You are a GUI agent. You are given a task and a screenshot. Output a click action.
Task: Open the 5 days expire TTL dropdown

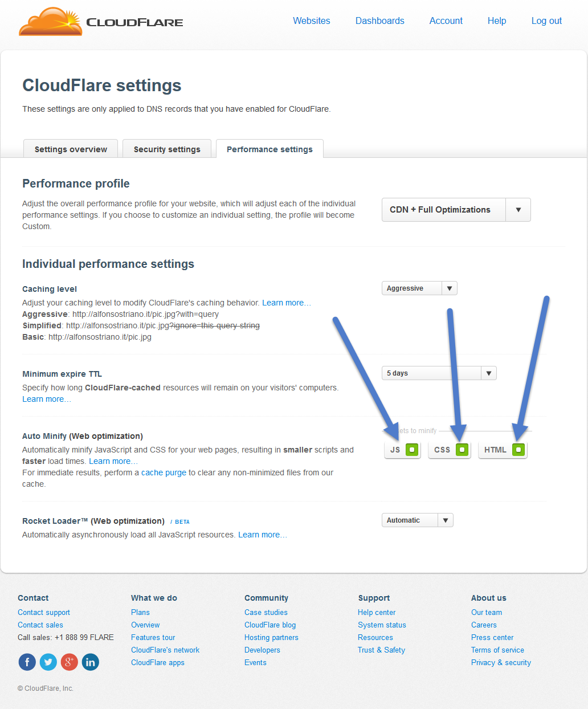point(439,373)
